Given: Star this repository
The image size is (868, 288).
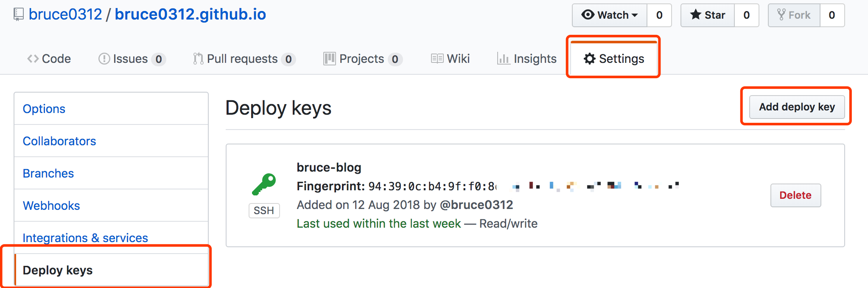Looking at the screenshot, I should pos(708,15).
